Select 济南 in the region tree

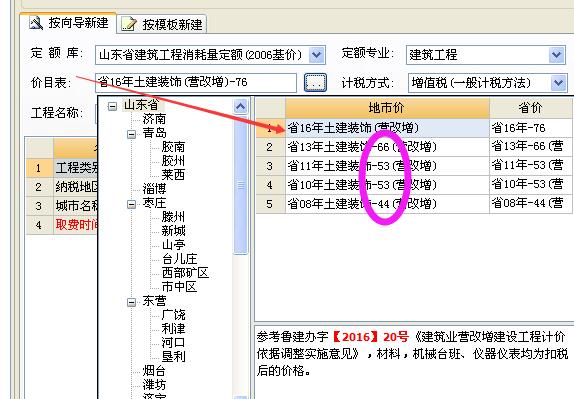pos(154,119)
